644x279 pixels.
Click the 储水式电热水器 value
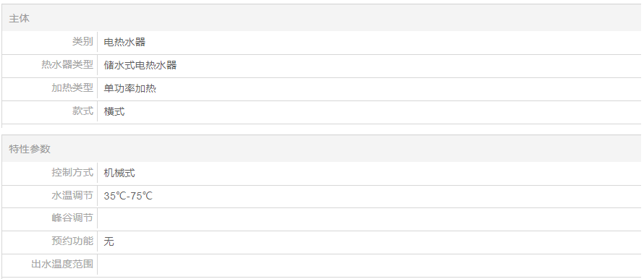140,65
